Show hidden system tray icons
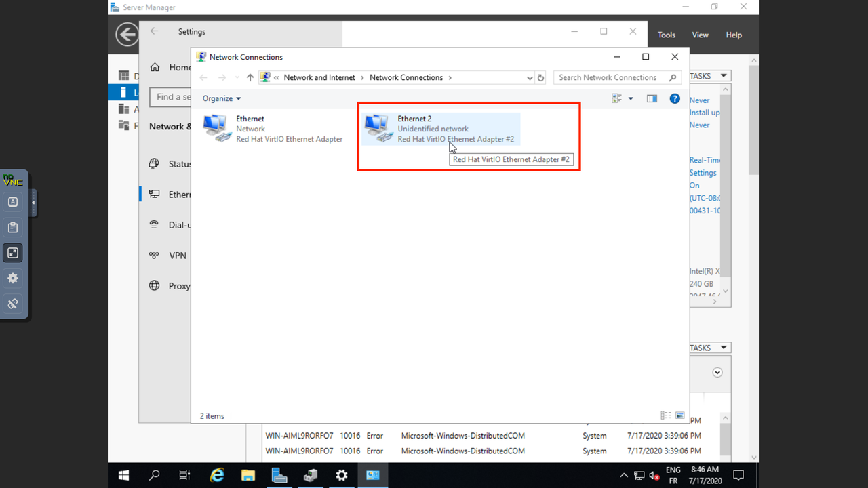 coord(624,476)
